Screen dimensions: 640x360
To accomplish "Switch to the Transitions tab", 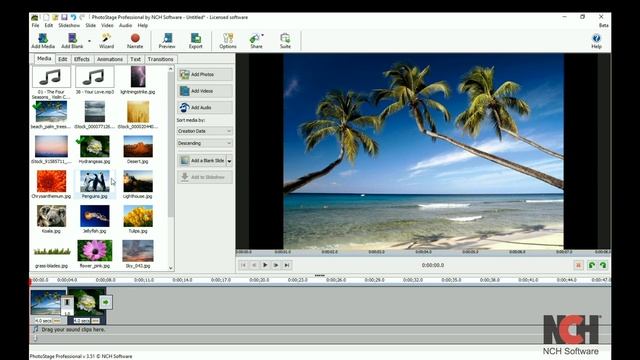I will (160, 59).
